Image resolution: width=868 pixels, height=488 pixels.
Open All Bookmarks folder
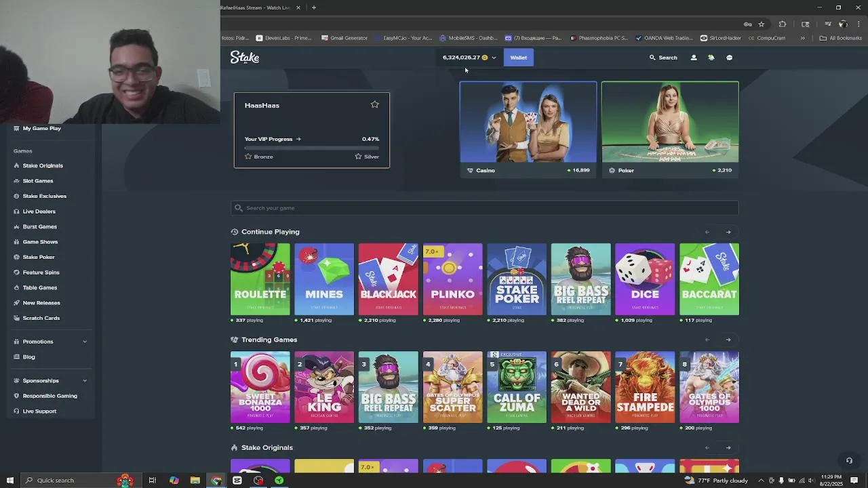click(x=841, y=38)
